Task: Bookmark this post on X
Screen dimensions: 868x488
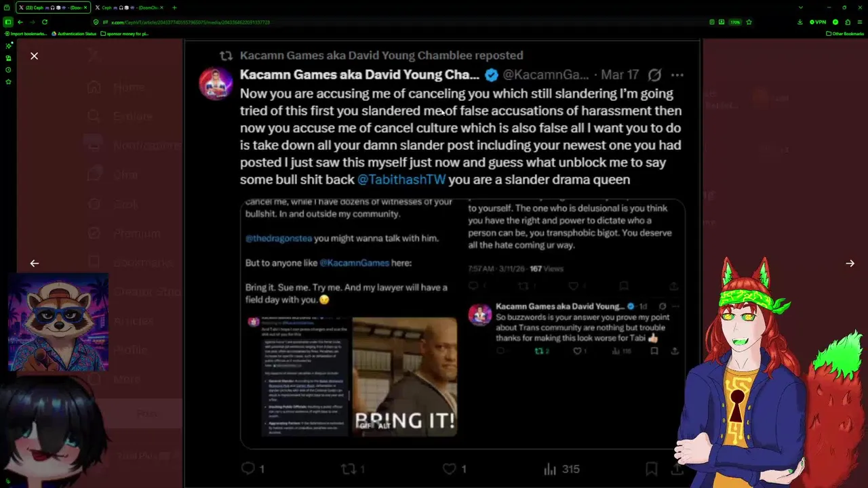Action: click(x=651, y=468)
